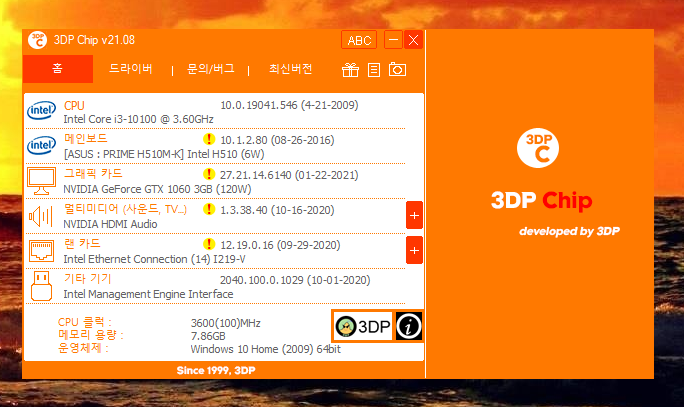Click the "NVIDIA HDMI Audio" text
Viewport: 684px width, 407px height.
coord(110,224)
